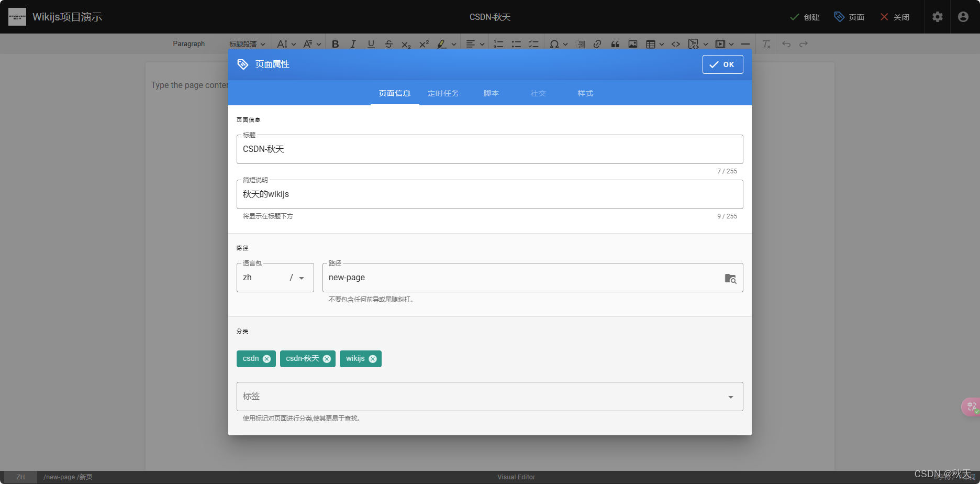This screenshot has width=980, height=484.
Task: Remove the wikijs tag chip
Action: click(x=373, y=359)
